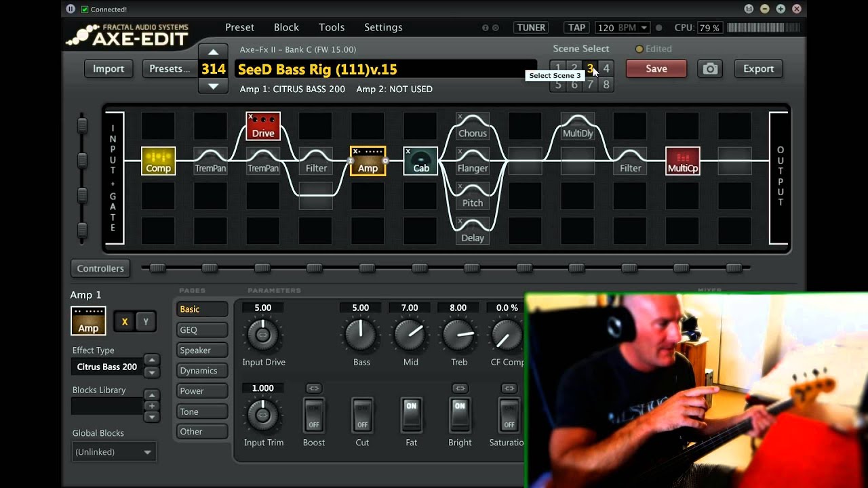
Task: Select the Filter block before MultiCp
Action: point(630,161)
